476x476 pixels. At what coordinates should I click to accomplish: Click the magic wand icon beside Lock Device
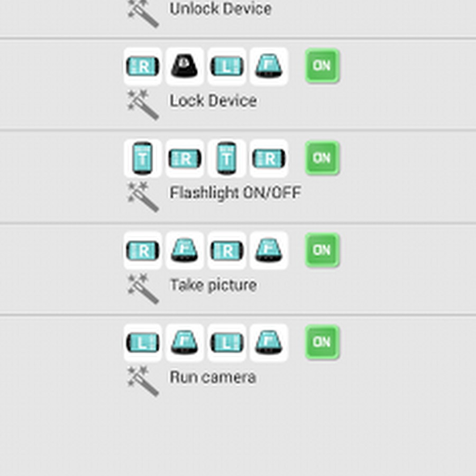pos(143,104)
